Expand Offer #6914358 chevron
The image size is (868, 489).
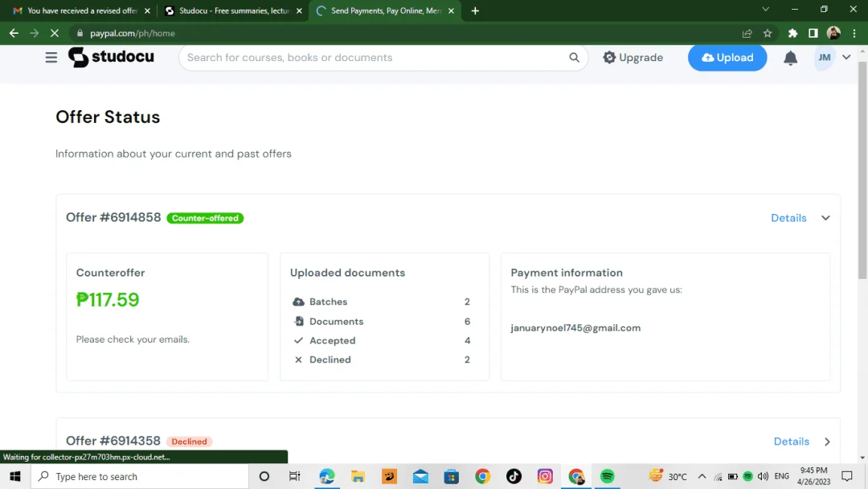(827, 442)
